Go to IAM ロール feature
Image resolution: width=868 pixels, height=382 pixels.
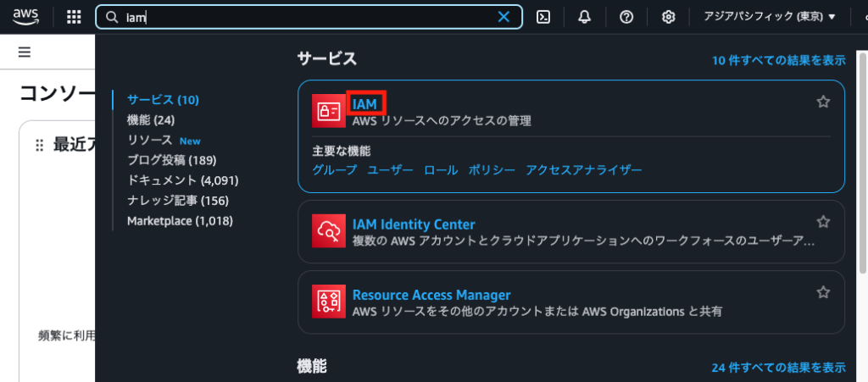click(441, 169)
